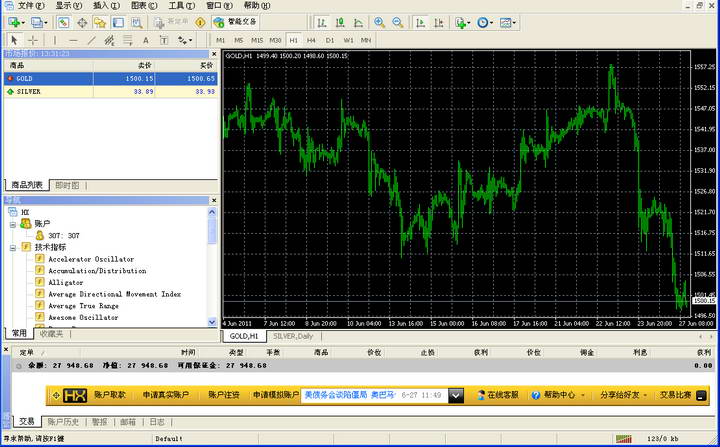The width and height of the screenshot is (720, 447).
Task: Click the 在线客服 online support link
Action: point(498,395)
